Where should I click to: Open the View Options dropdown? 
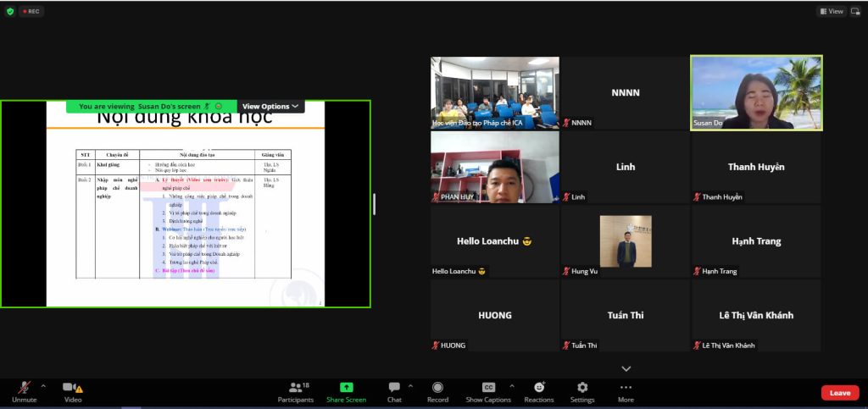pyautogui.click(x=270, y=107)
